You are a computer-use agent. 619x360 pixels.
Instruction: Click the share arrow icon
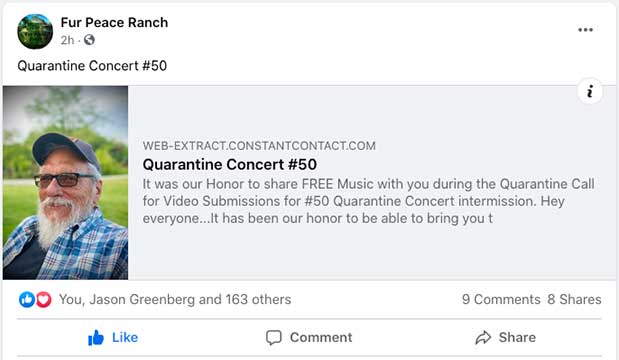tap(483, 338)
